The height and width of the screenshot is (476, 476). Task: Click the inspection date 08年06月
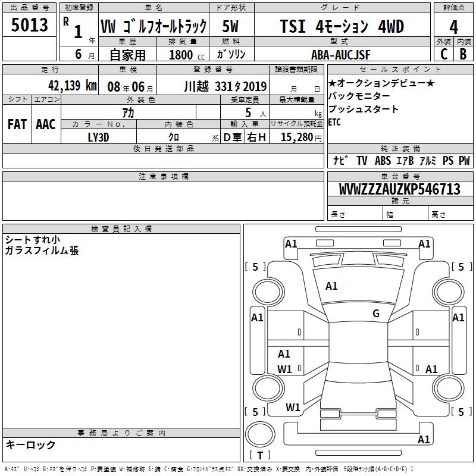point(130,87)
